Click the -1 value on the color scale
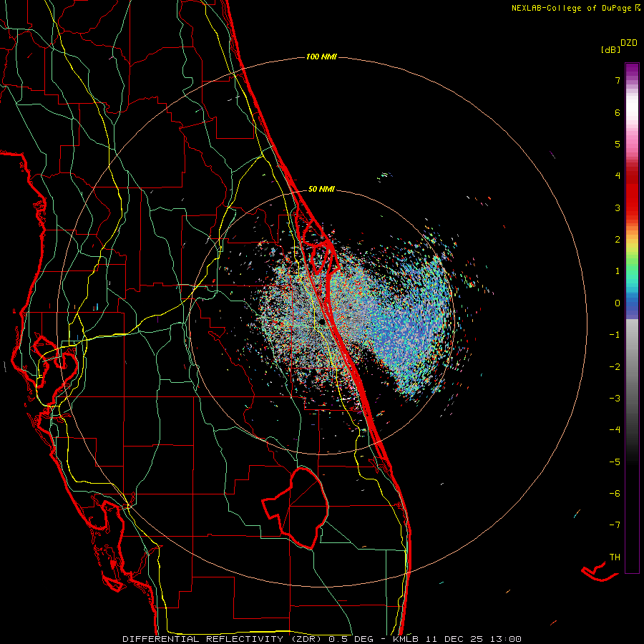Screen dimensions: 644x644 pos(615,335)
